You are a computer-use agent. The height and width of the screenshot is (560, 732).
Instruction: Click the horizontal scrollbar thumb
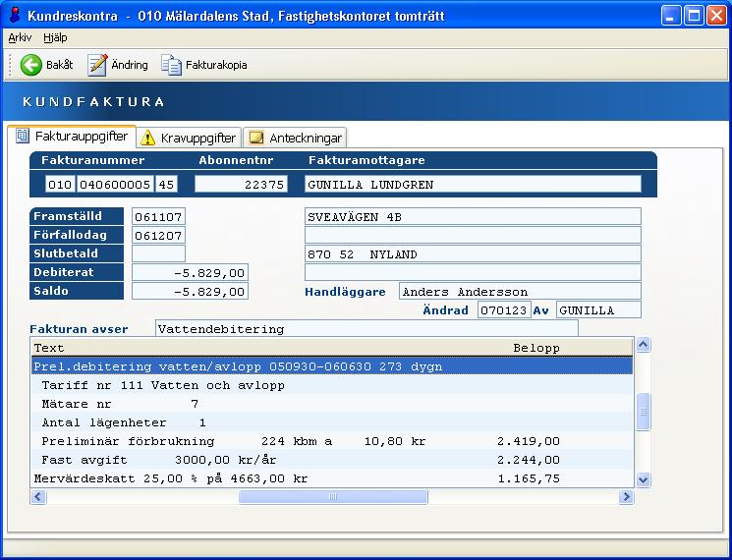(333, 497)
